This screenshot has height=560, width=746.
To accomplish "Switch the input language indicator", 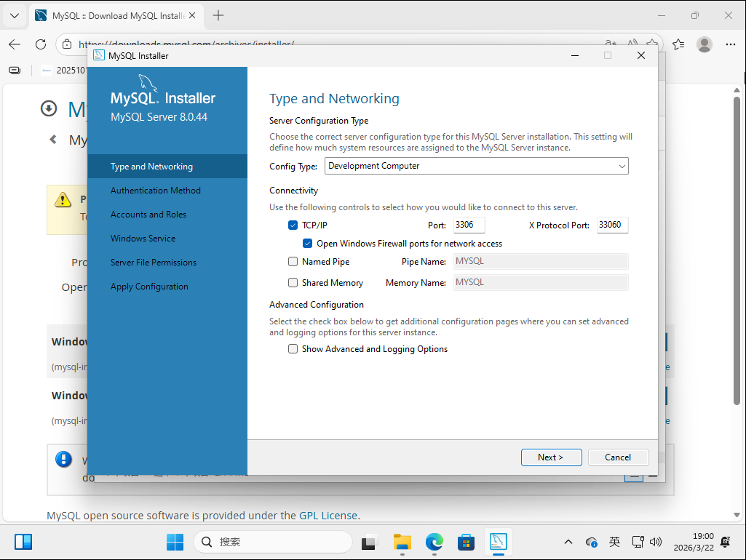I will click(x=615, y=542).
